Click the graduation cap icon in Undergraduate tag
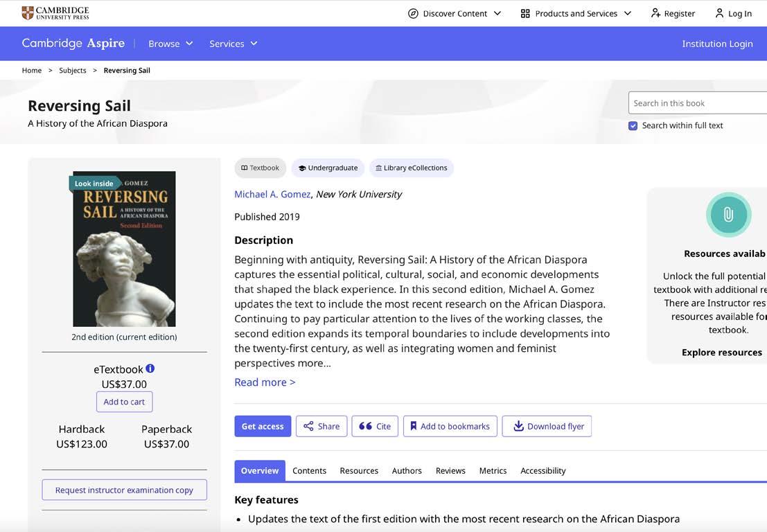 point(302,168)
